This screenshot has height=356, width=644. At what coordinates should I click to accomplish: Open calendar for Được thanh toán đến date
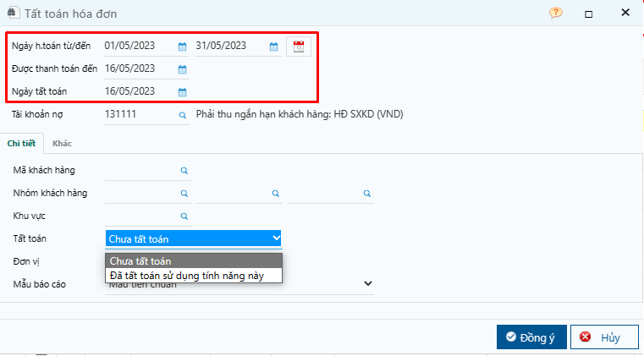(x=182, y=69)
